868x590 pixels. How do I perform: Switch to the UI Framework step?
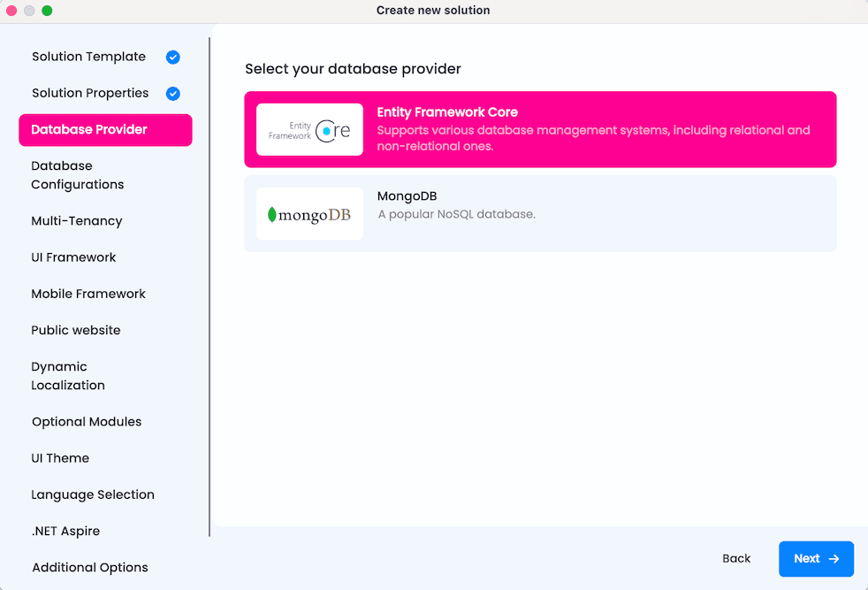[73, 257]
